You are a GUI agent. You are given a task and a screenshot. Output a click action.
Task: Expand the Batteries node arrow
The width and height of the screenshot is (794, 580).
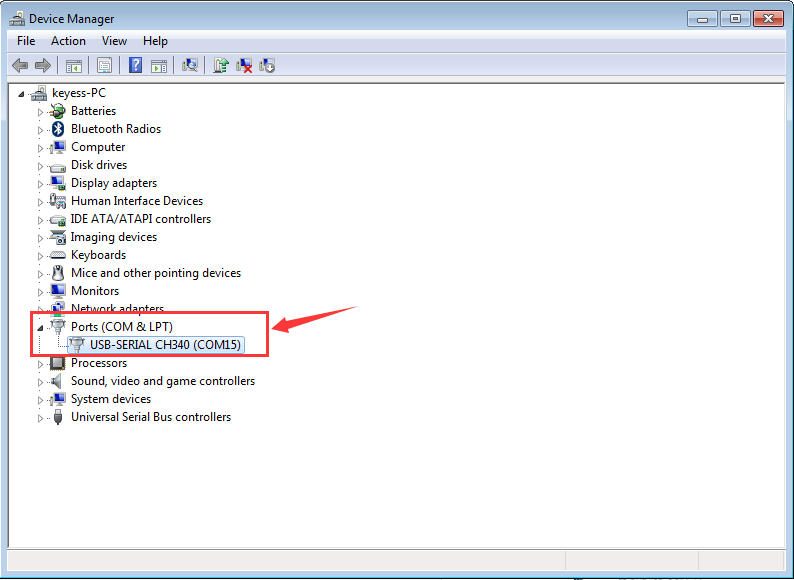point(40,112)
